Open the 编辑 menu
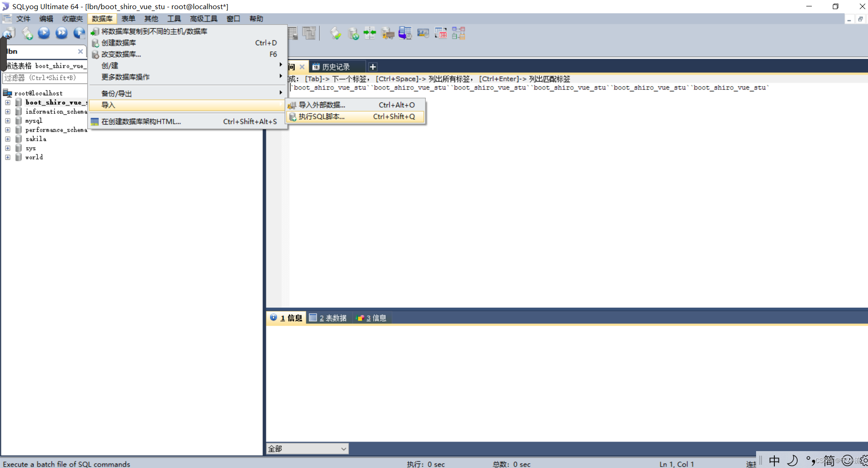868x468 pixels. (x=46, y=19)
